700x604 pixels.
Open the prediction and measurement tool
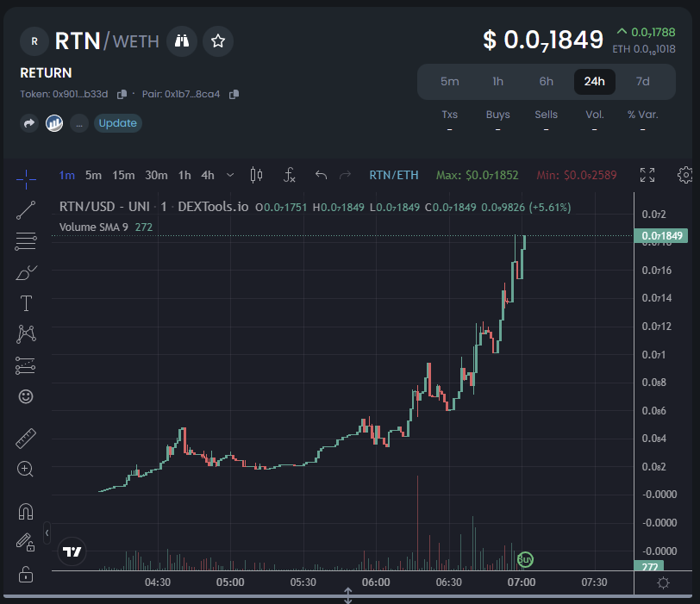pos(26,365)
